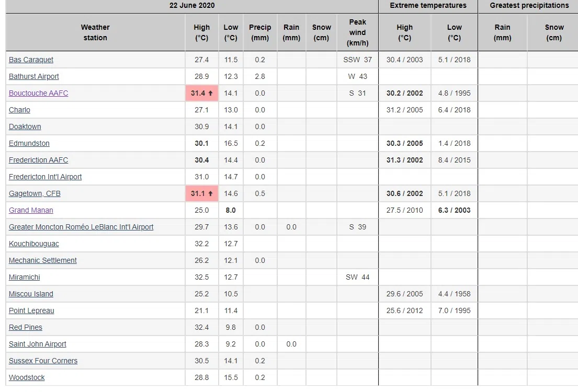
Task: Click the Gagetown, CFB link
Action: 35,193
